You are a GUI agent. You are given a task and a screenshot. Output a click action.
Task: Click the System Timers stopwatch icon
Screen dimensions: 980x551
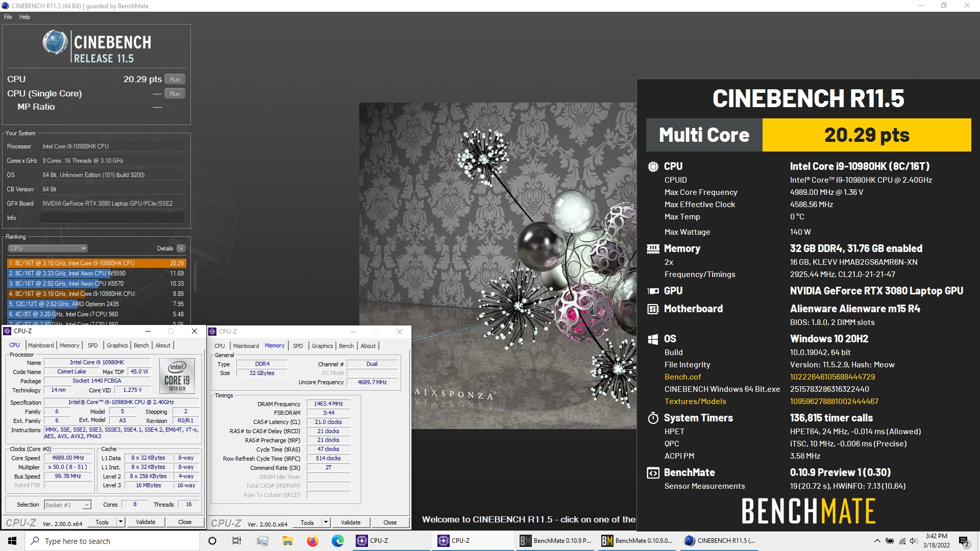(x=653, y=418)
